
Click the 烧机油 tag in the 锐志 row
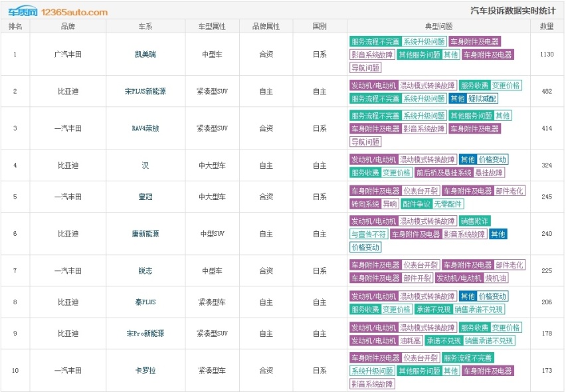click(496, 278)
